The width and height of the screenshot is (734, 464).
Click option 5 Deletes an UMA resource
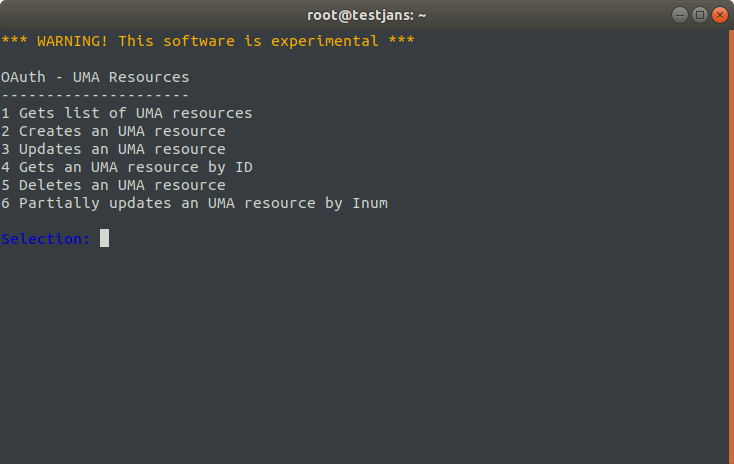pos(113,185)
